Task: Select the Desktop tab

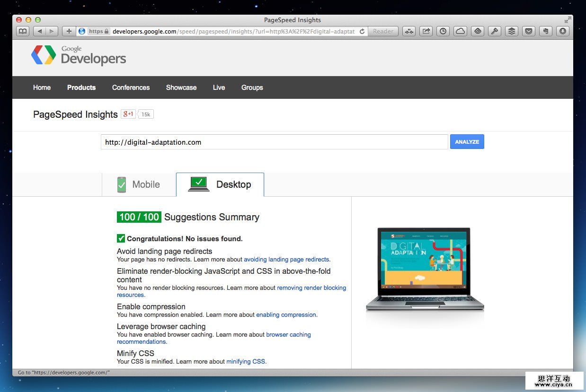Action: point(220,184)
